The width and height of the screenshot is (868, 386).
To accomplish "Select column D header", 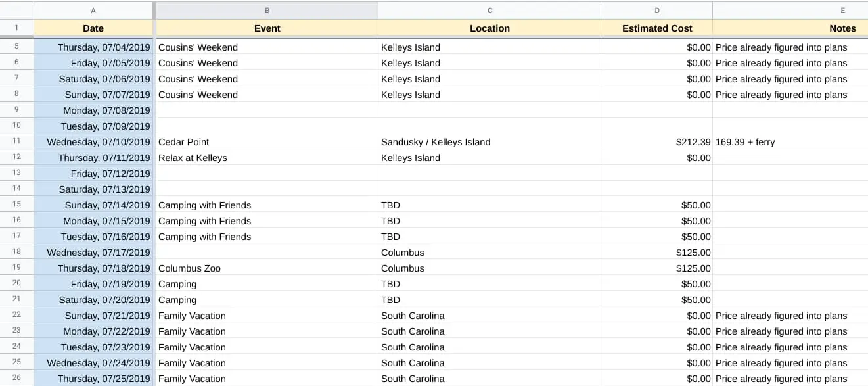I will coord(657,11).
